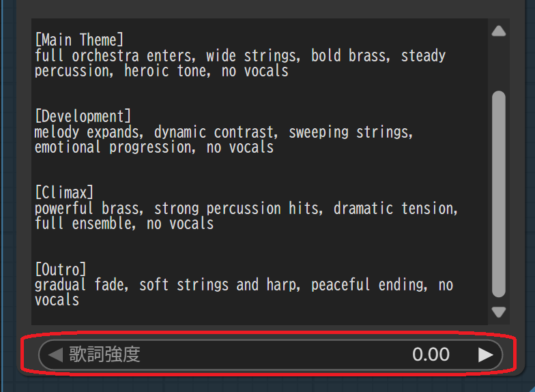Click the words "emotional progression" in lyrics
This screenshot has width=535, height=392.
tap(113, 147)
